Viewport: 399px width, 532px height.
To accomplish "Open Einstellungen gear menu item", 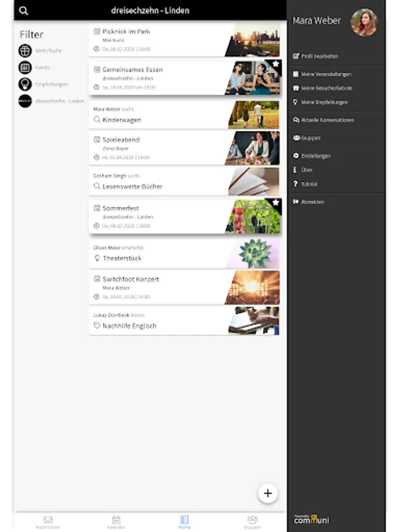I will pos(312,155).
